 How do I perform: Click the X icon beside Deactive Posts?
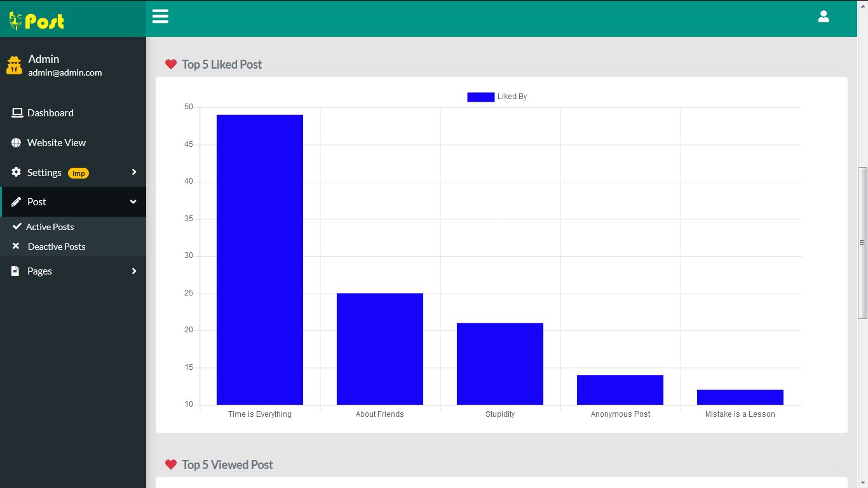16,247
